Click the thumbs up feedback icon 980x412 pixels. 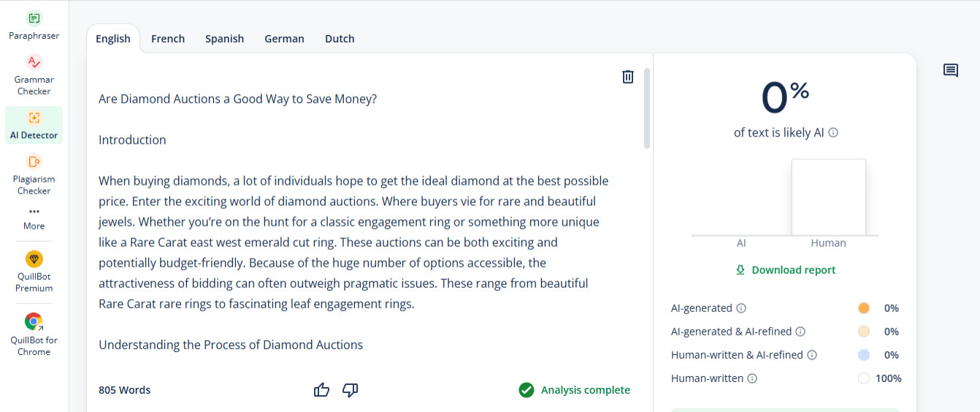(x=321, y=390)
